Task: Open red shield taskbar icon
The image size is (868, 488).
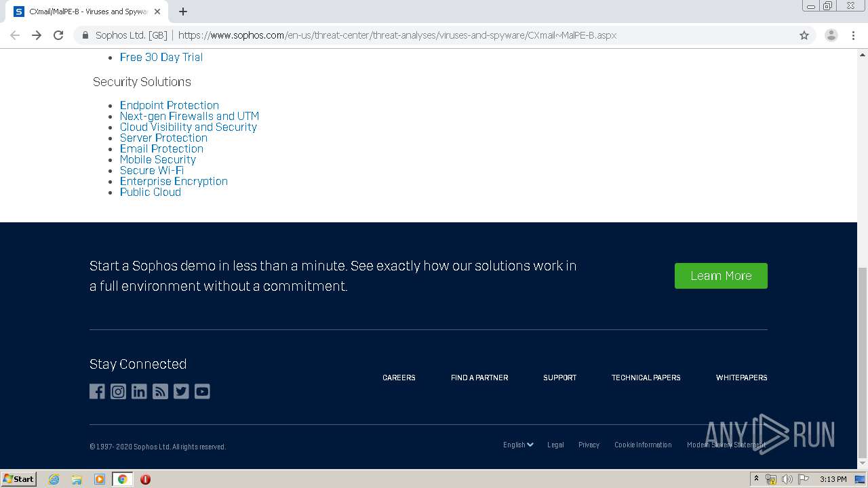Action: coord(145,479)
